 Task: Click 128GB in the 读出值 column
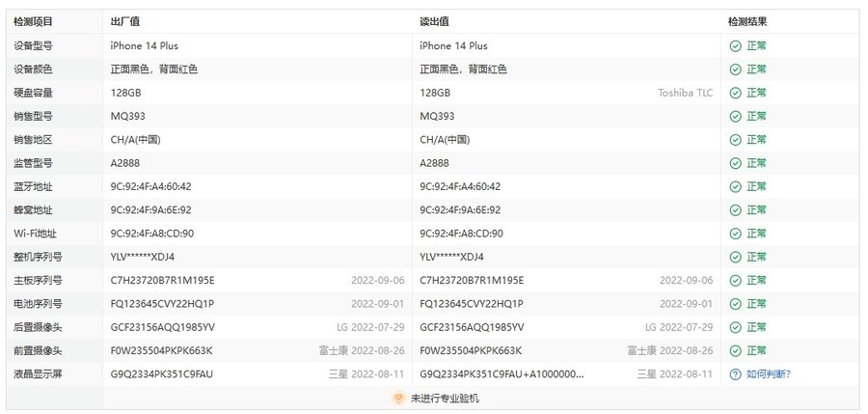click(435, 93)
